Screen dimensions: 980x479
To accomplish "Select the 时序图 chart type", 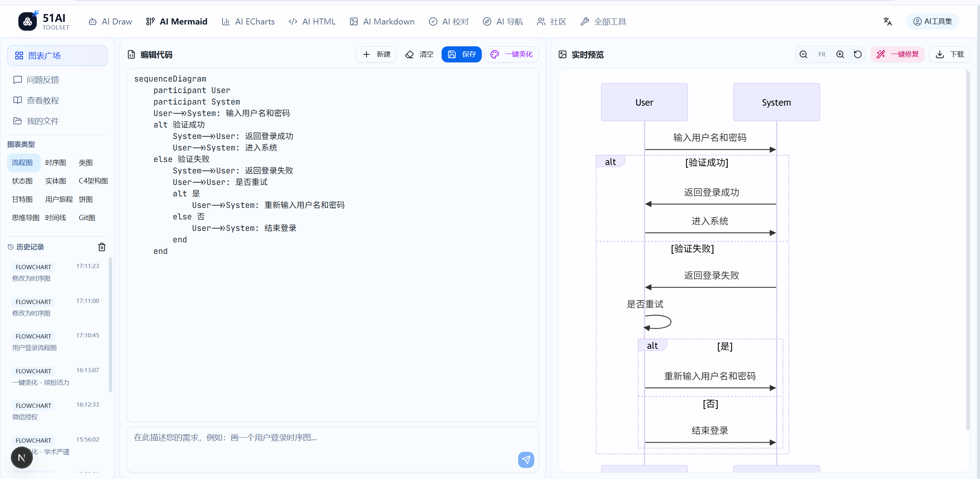I will point(56,163).
